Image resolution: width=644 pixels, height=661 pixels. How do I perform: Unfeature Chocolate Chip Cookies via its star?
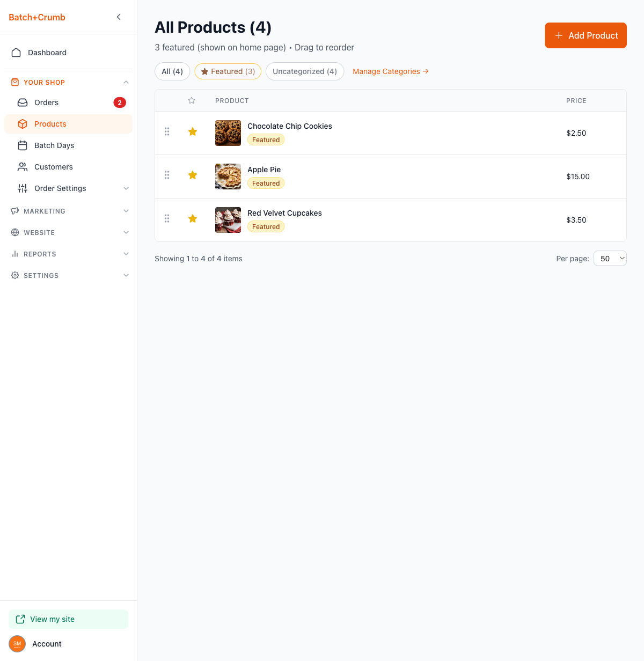193,131
